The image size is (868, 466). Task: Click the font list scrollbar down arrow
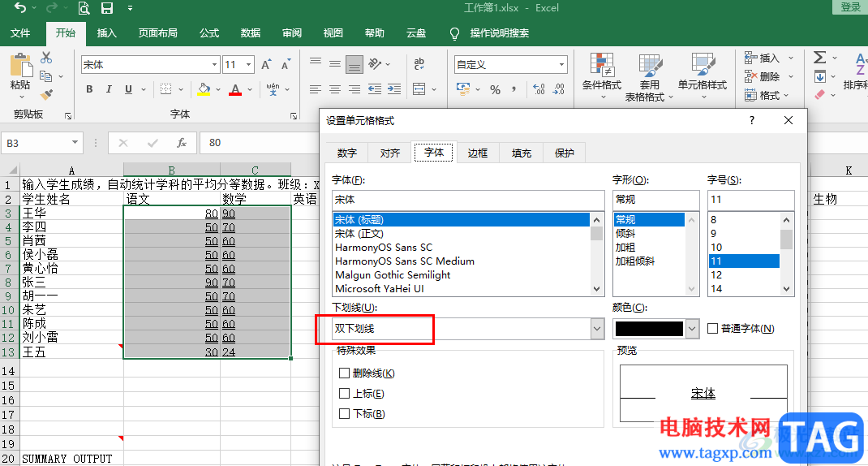point(596,289)
